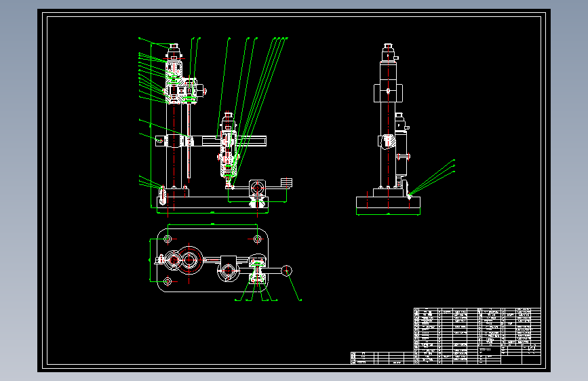588x381 pixels.
Task: Select the base block of the side view
Action: 388,203
